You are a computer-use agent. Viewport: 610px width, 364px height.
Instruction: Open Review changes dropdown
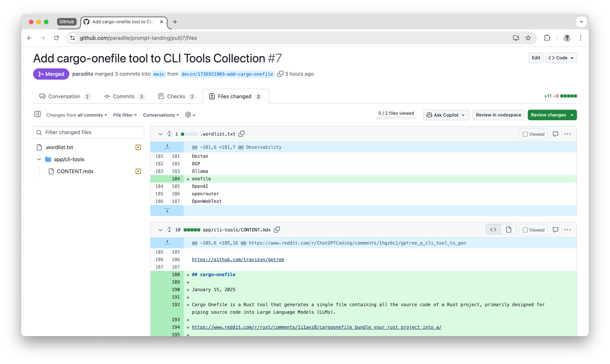[x=552, y=115]
